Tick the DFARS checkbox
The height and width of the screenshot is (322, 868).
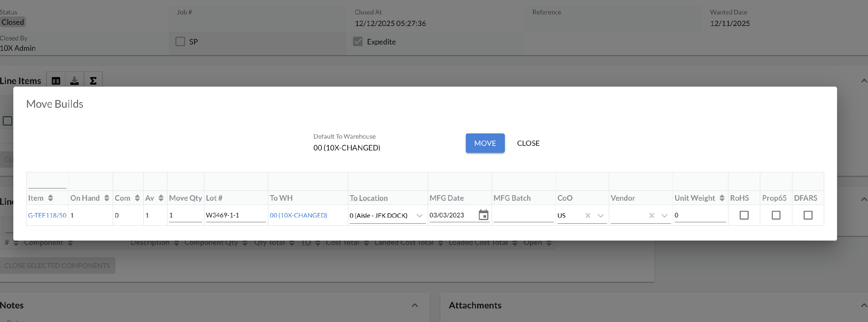pos(808,215)
